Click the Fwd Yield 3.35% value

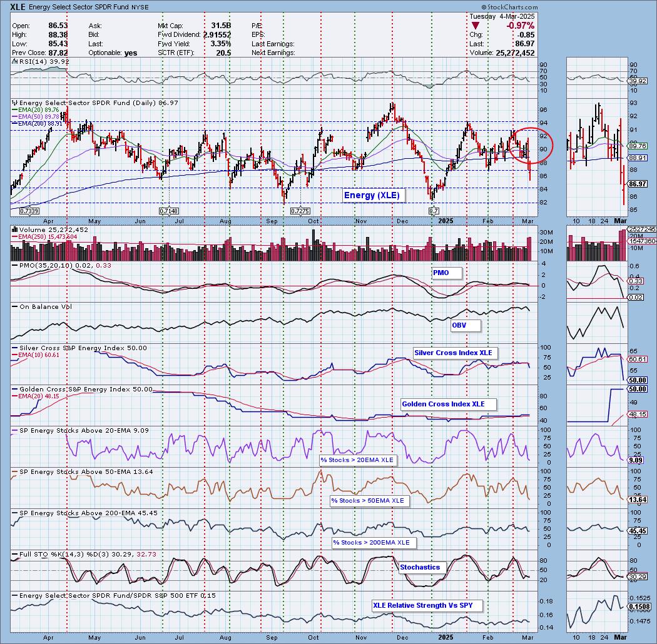[220, 44]
